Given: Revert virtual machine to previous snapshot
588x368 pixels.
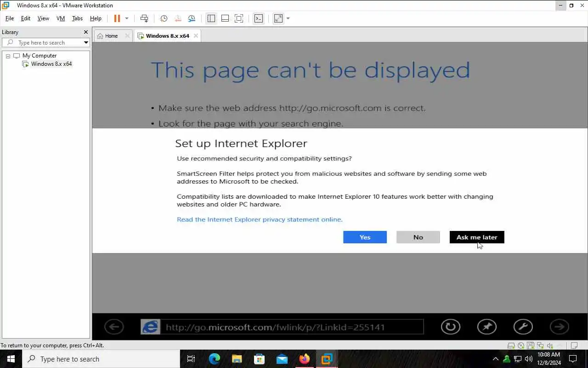Looking at the screenshot, I should [x=178, y=18].
